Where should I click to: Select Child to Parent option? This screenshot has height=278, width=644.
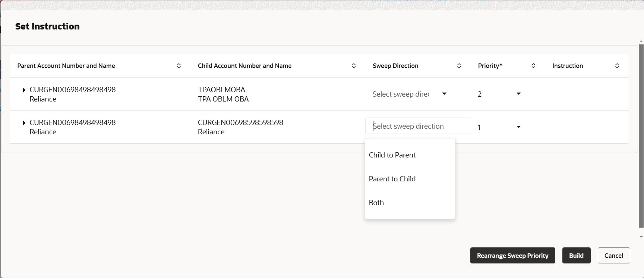click(392, 155)
